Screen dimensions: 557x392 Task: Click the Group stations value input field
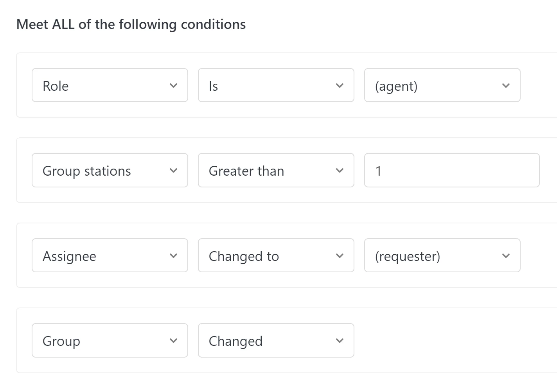452,170
